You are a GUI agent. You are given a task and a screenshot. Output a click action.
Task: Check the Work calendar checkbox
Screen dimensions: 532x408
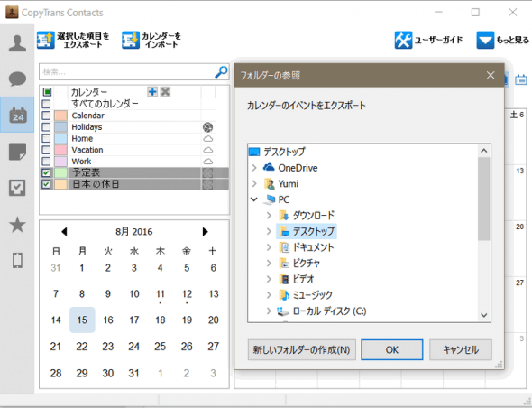click(x=47, y=162)
